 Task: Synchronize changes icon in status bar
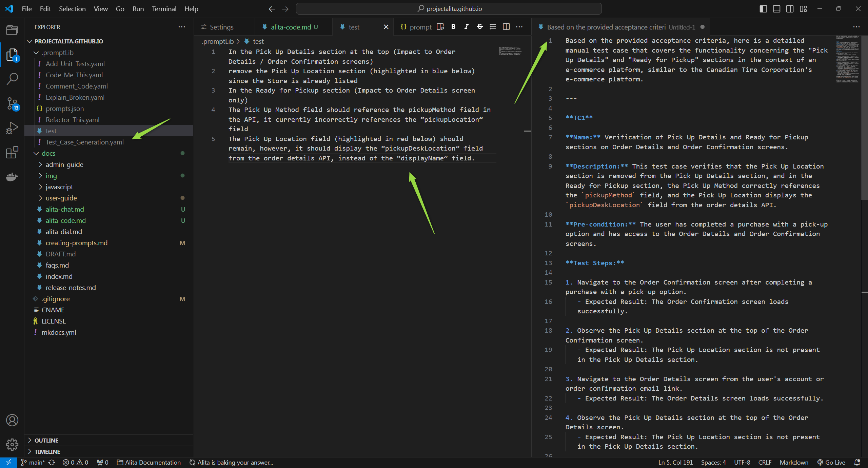pyautogui.click(x=52, y=462)
